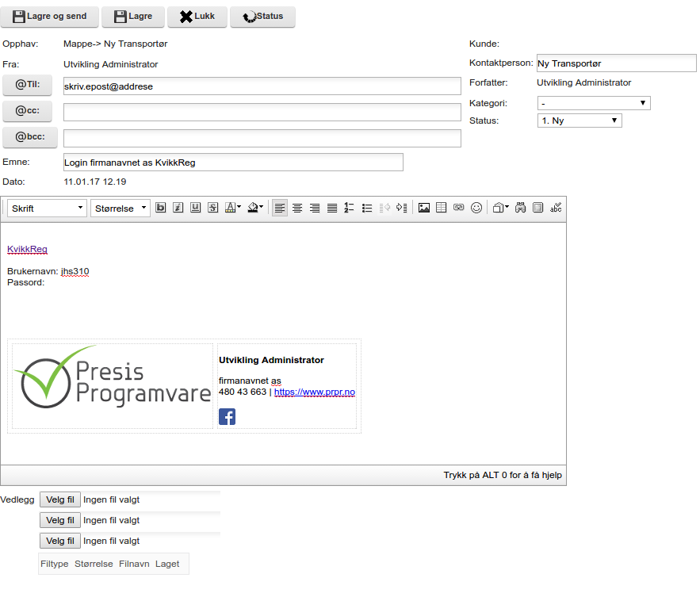This screenshot has height=597, width=700.
Task: Insert an image
Action: [424, 208]
